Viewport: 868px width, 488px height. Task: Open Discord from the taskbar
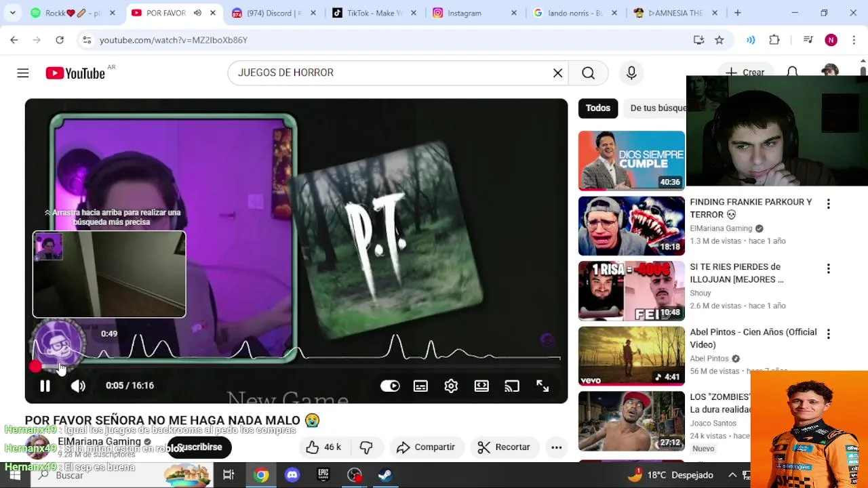(x=292, y=475)
